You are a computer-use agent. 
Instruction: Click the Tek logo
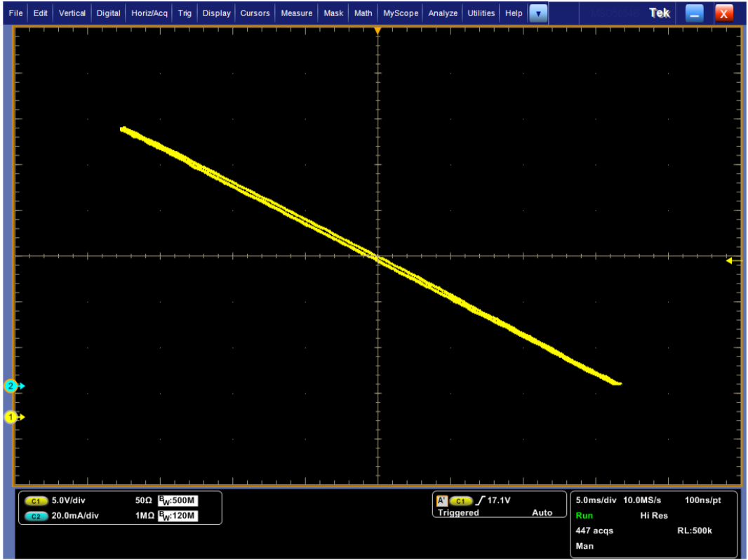pos(658,12)
